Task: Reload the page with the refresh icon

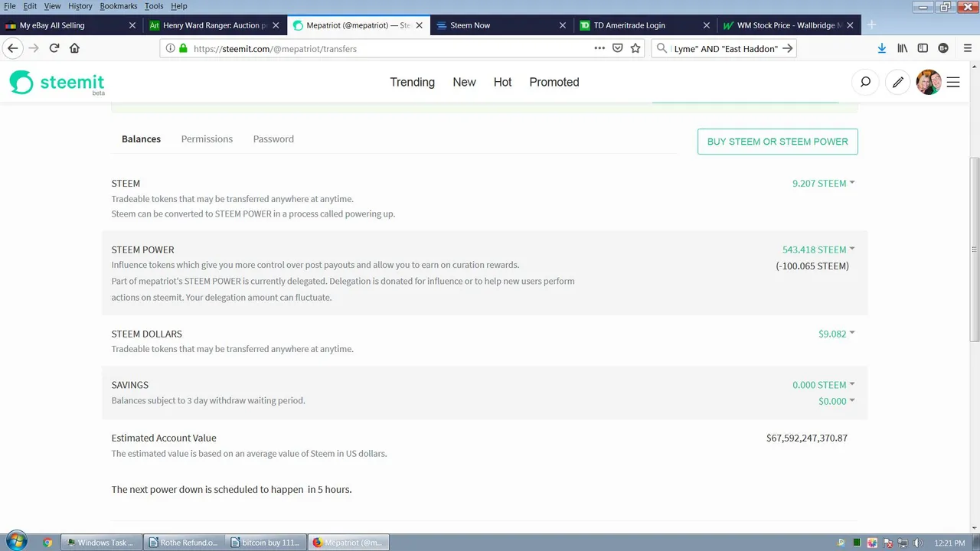Action: click(54, 48)
